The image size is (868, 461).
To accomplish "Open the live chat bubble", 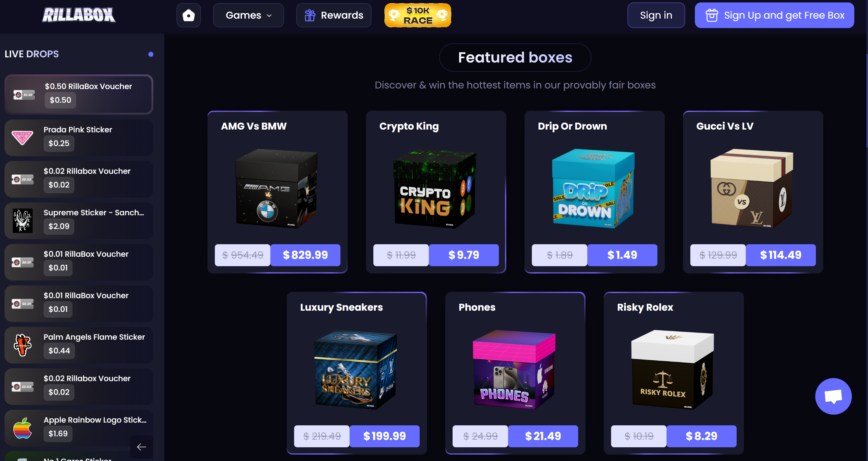I will [x=833, y=396].
